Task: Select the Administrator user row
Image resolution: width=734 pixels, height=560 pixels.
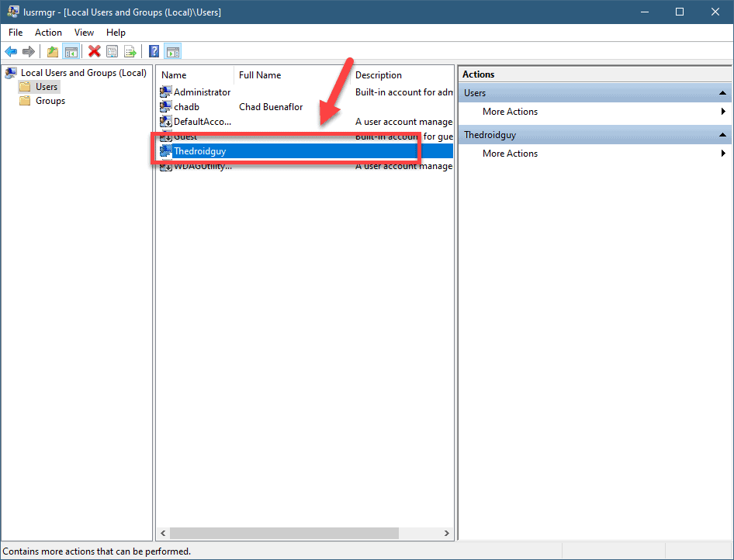Action: click(203, 92)
